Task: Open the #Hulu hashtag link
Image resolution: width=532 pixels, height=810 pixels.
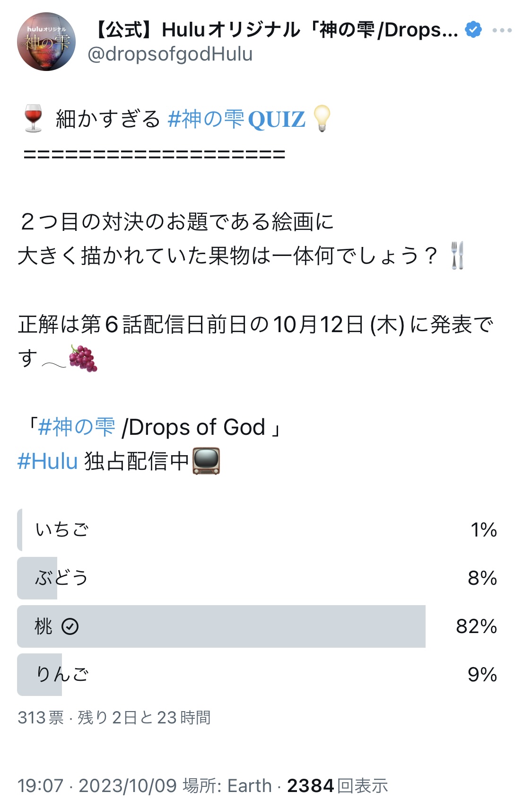Action: point(48,461)
